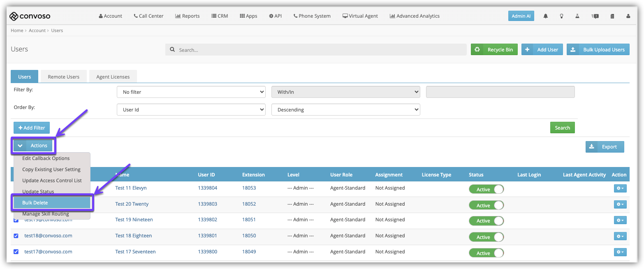Open the No filter dropdown
This screenshot has height=269, width=644.
point(191,92)
